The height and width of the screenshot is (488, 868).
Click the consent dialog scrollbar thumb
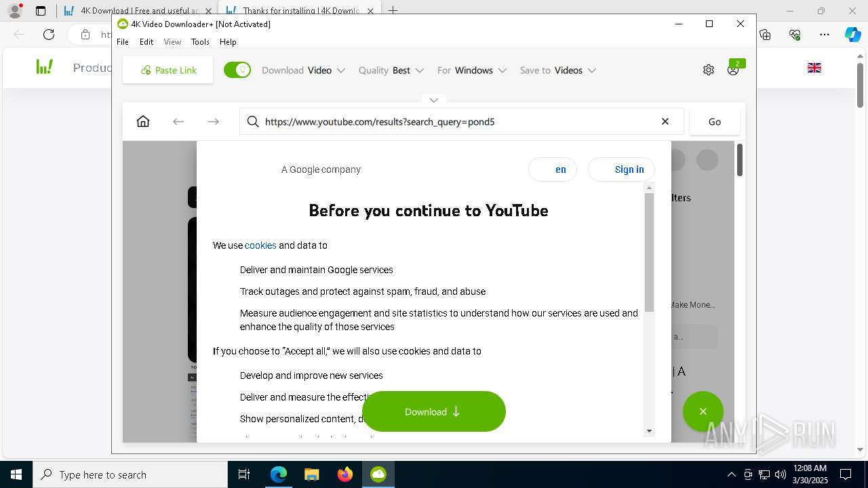[650, 252]
